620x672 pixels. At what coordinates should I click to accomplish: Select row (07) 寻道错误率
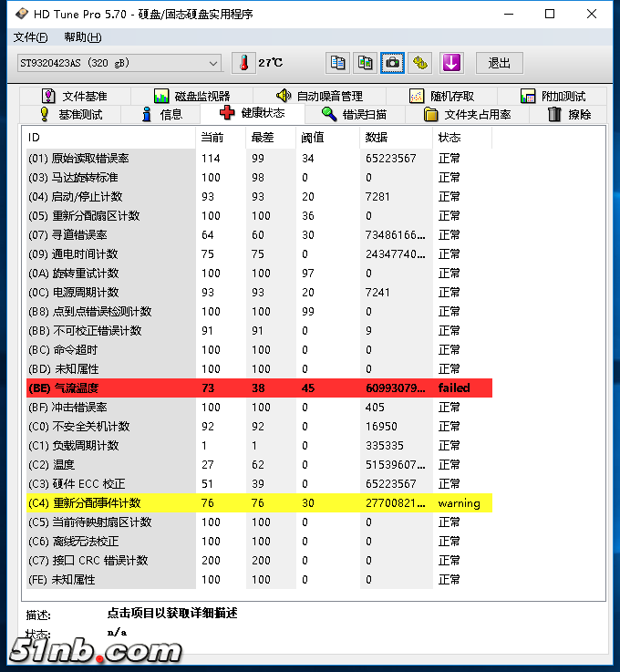[259, 235]
